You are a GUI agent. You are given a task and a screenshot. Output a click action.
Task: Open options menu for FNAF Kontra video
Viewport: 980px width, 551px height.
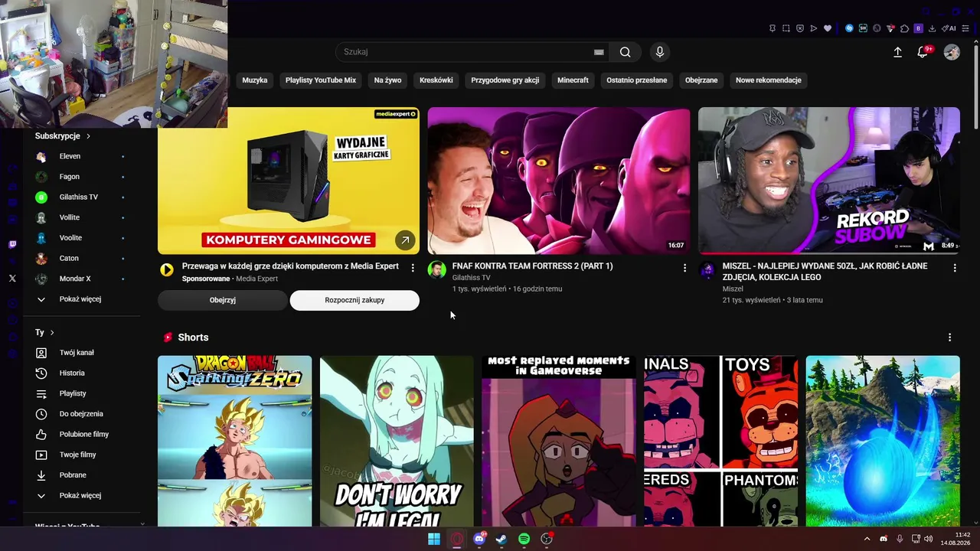pyautogui.click(x=684, y=268)
